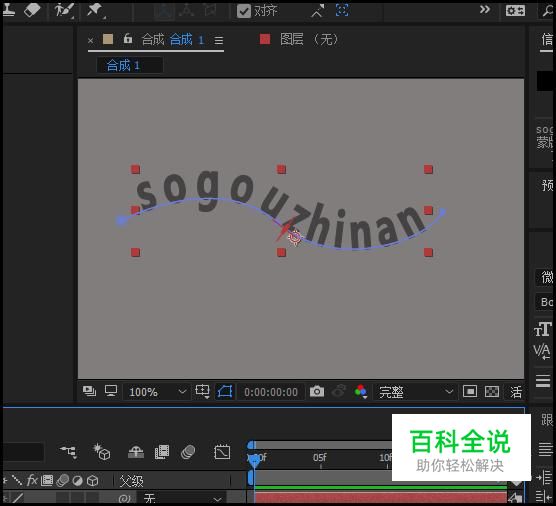The height and width of the screenshot is (506, 556).
Task: Click the 05f timeline ruler mark
Action: click(x=320, y=458)
